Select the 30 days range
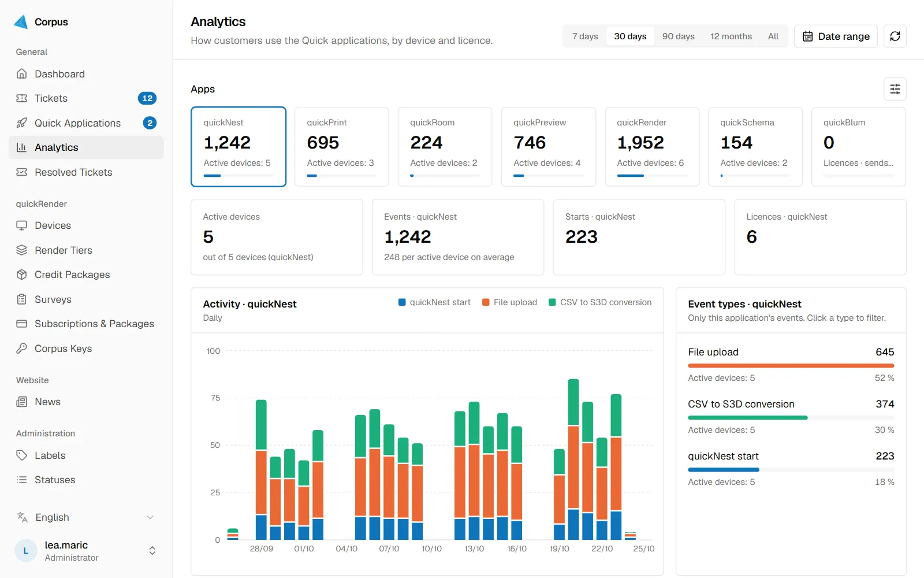Screen dimensions: 924x578 pyautogui.click(x=630, y=36)
